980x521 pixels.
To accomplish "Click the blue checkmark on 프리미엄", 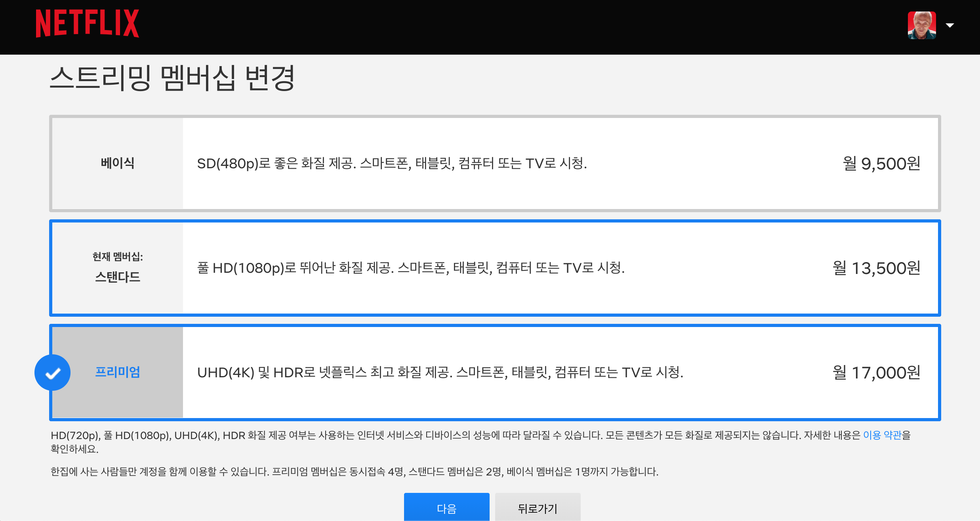I will (53, 373).
